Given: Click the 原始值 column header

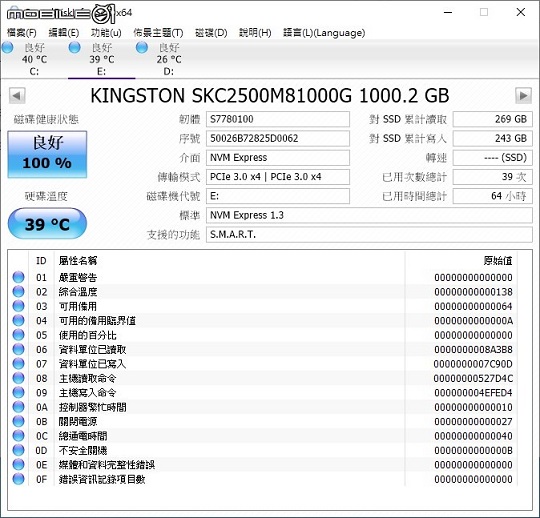Looking at the screenshot, I should click(498, 261).
